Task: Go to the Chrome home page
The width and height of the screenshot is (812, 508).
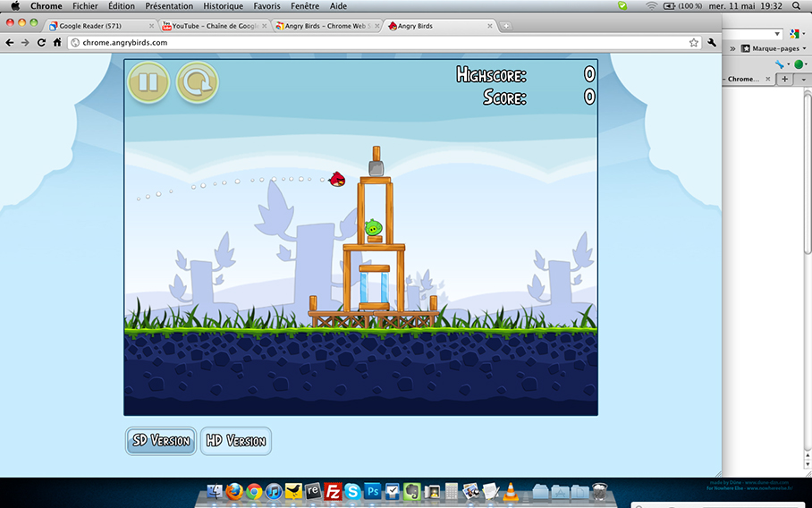Action: [57, 42]
